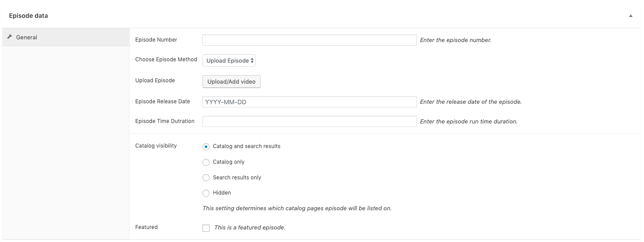This screenshot has width=644, height=242.
Task: Check the featured episode checkbox
Action: [x=206, y=228]
